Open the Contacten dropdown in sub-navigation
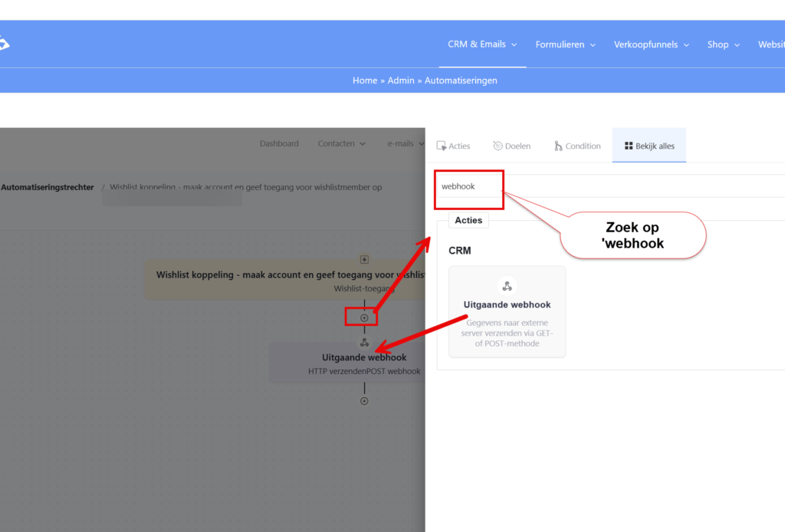The width and height of the screenshot is (785, 532). click(x=342, y=143)
